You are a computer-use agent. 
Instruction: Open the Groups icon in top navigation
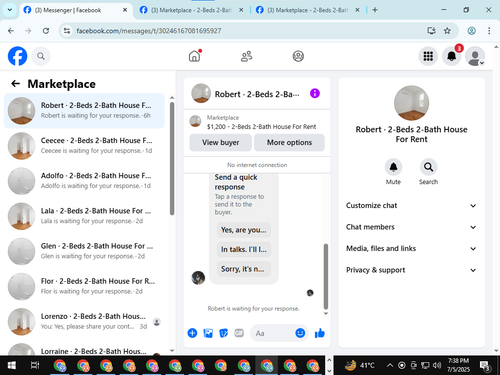(x=298, y=56)
